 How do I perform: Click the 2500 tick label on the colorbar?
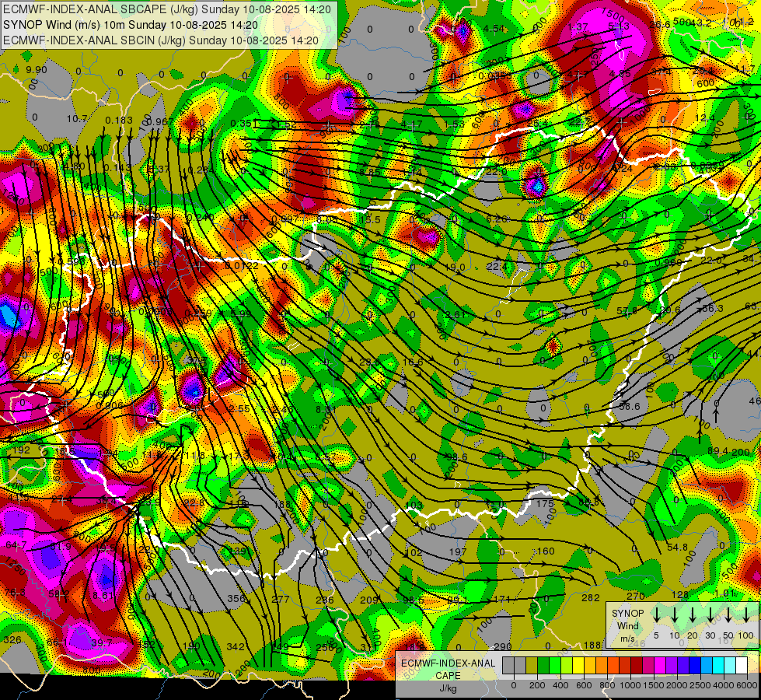700,685
